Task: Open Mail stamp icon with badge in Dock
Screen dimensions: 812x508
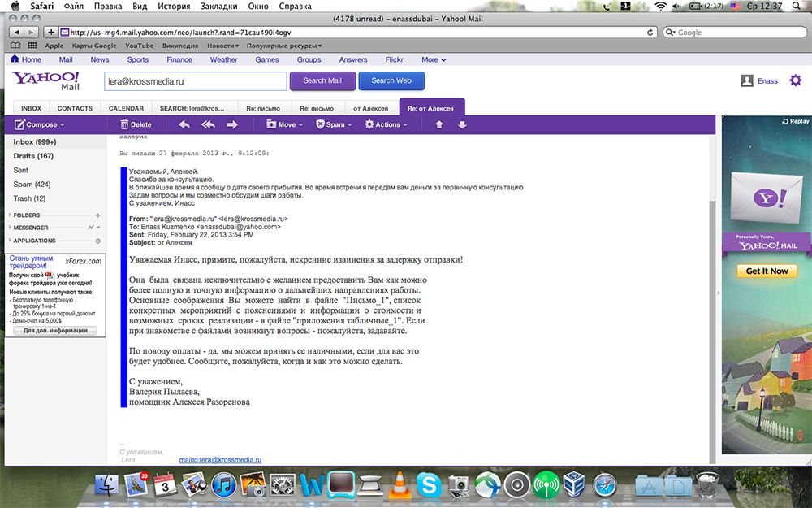Action: [136, 484]
